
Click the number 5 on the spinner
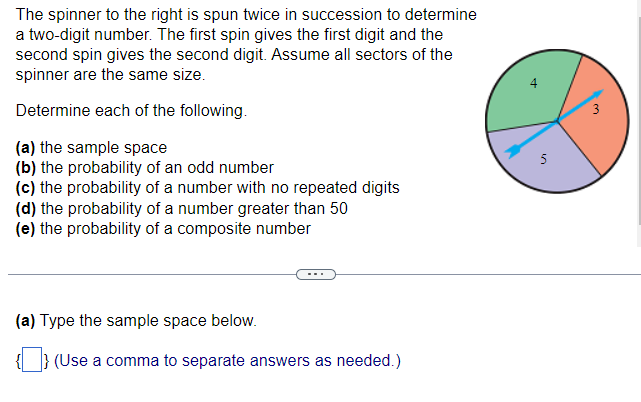(x=543, y=159)
